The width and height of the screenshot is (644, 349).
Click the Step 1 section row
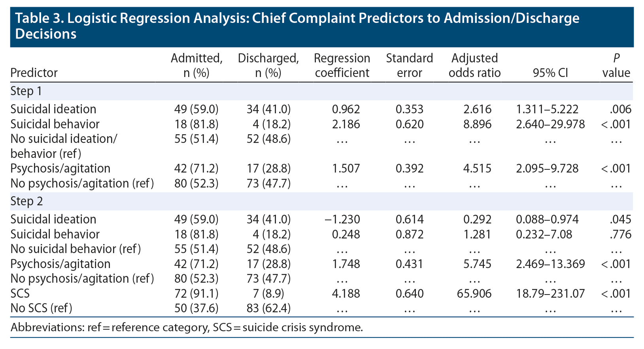pyautogui.click(x=26, y=91)
